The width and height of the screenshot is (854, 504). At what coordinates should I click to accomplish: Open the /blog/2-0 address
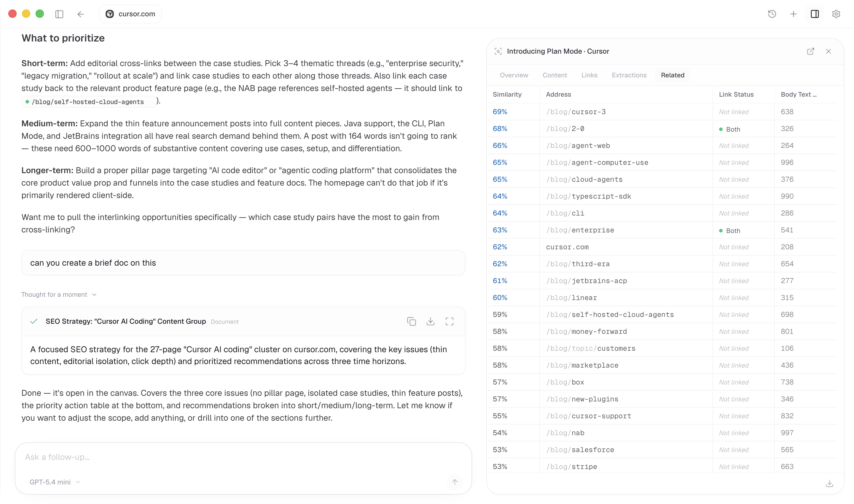(x=565, y=129)
